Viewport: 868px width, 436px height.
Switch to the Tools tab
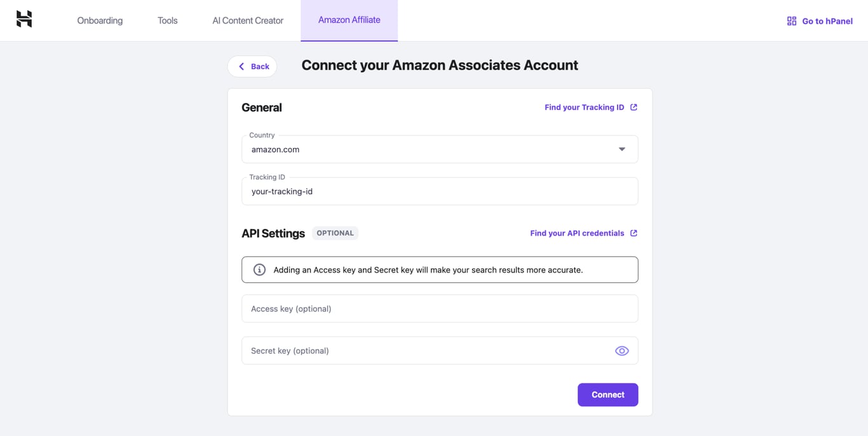pyautogui.click(x=167, y=20)
